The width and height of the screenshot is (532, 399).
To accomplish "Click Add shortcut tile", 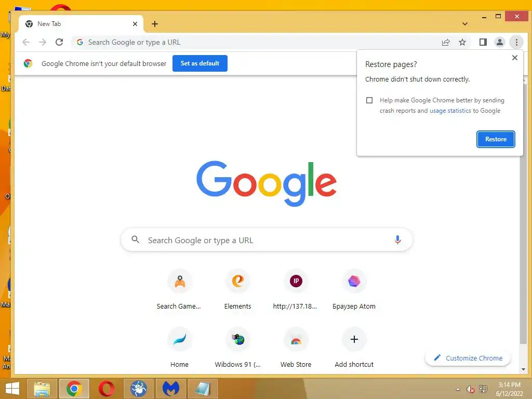I will 354,348.
